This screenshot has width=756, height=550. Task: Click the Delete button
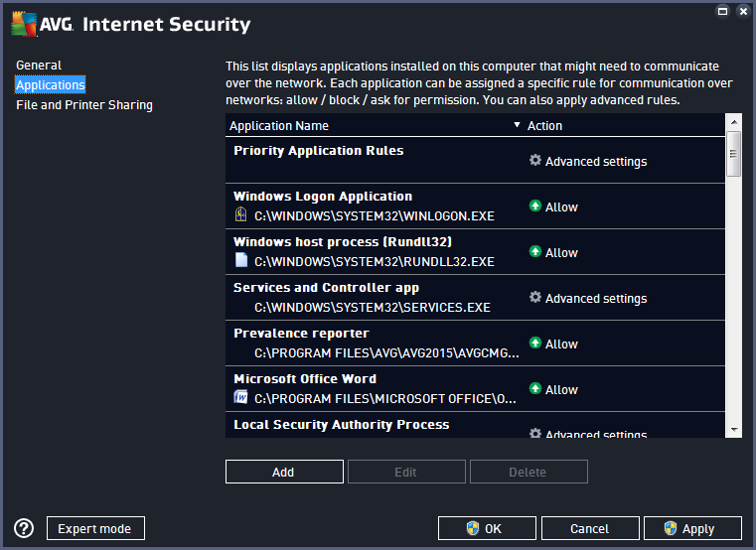click(529, 472)
